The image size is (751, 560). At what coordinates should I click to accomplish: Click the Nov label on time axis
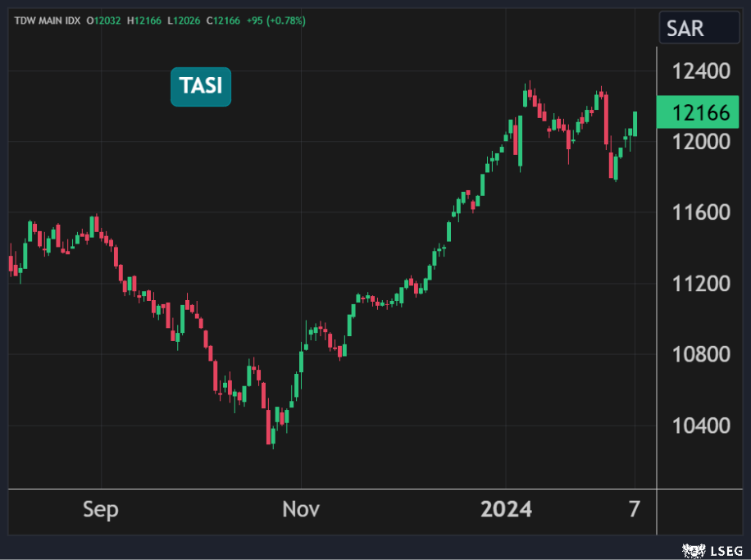301,510
